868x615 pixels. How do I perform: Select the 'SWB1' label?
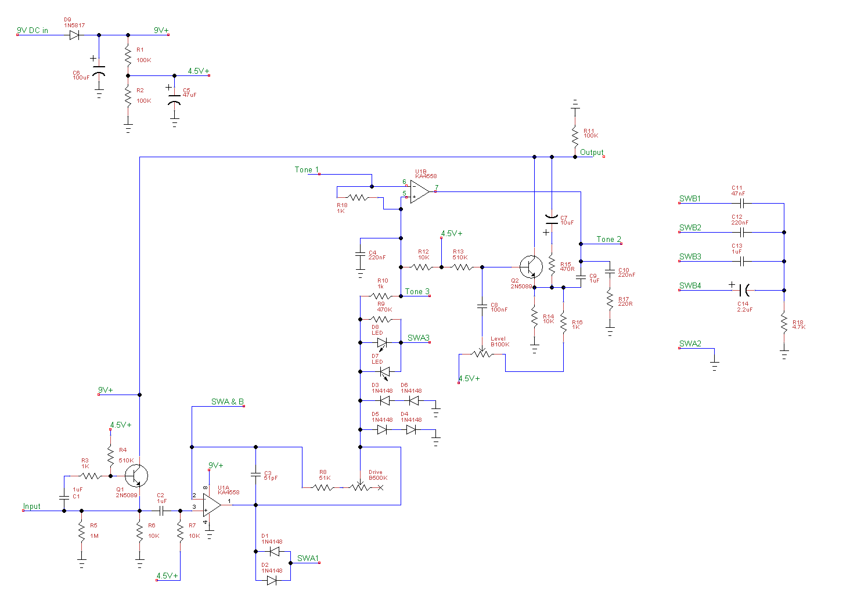(690, 198)
